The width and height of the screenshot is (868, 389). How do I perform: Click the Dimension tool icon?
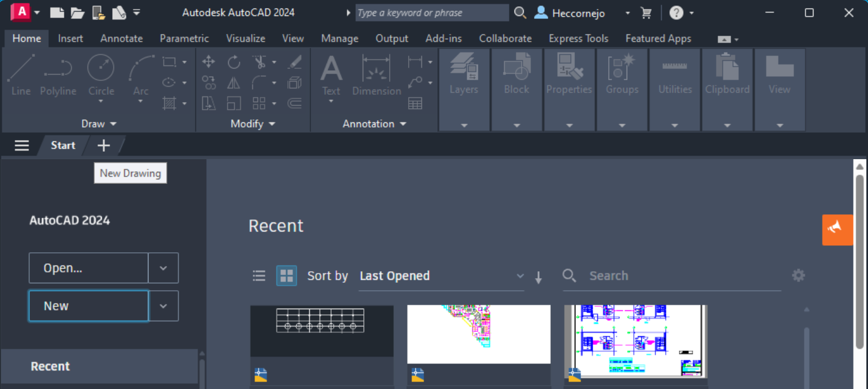377,68
